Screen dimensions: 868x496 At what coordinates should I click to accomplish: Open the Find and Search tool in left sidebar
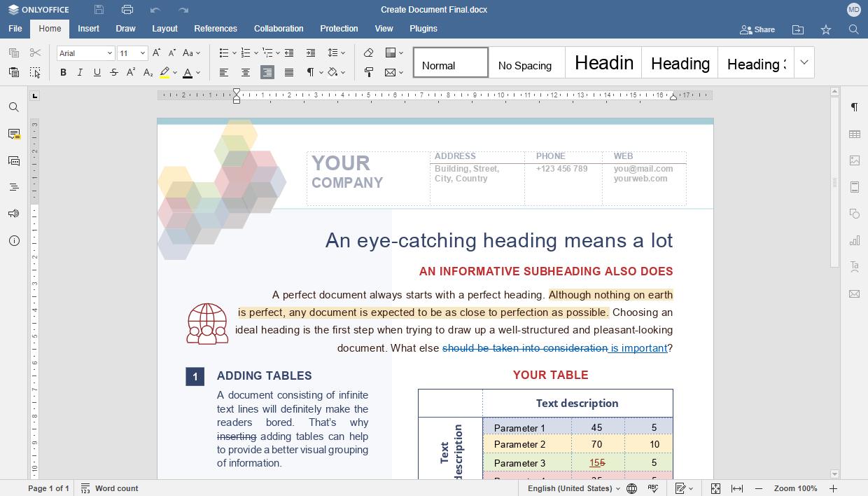(x=14, y=107)
